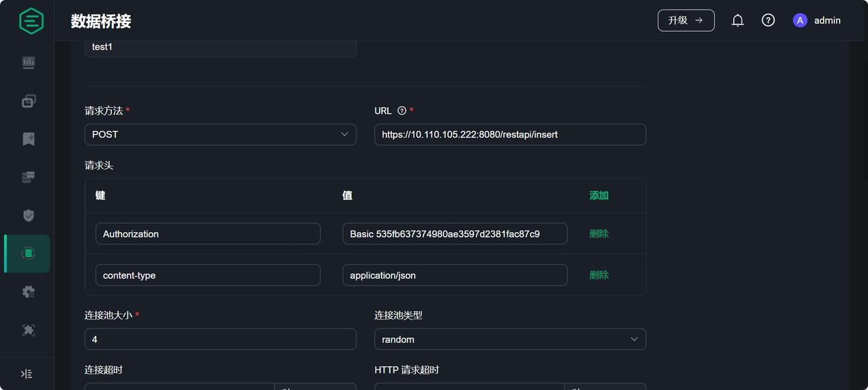The image size is (868, 390).
Task: Delete the Authorization header row
Action: (x=599, y=233)
